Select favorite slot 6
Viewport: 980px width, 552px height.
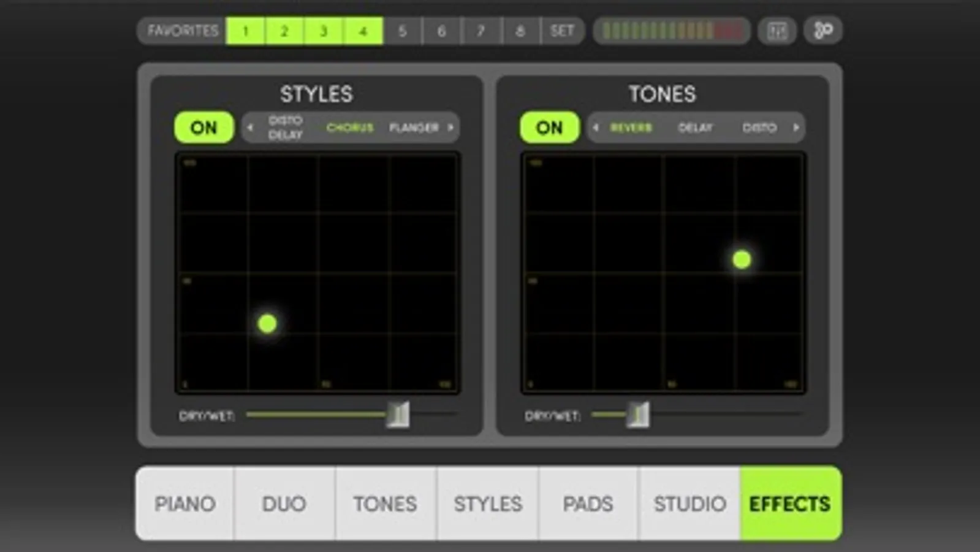[x=441, y=31]
